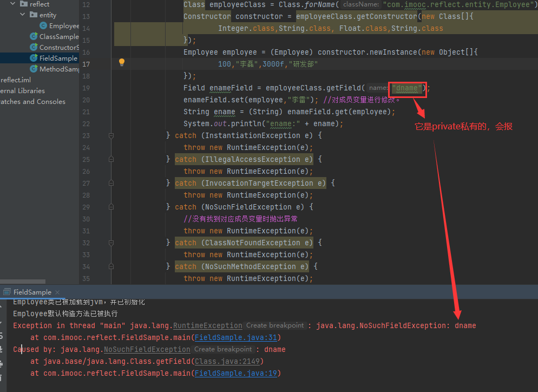This screenshot has height=392, width=538.
Task: Fold the catch NoSuchFieldException block on line 29
Action: (x=111, y=207)
